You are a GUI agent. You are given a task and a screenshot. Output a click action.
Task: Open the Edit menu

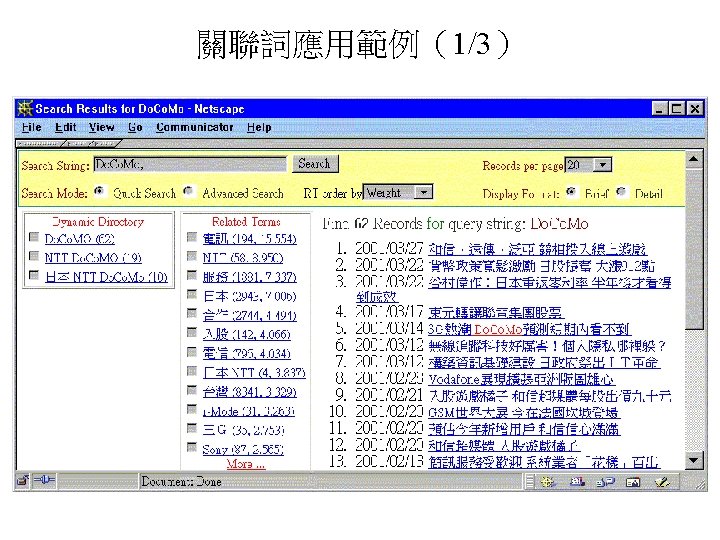[65, 127]
